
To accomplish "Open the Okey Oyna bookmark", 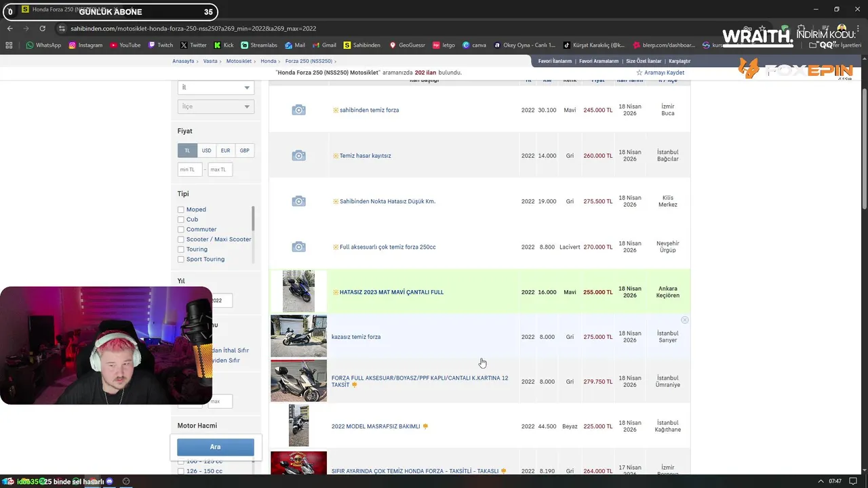I will tap(525, 45).
